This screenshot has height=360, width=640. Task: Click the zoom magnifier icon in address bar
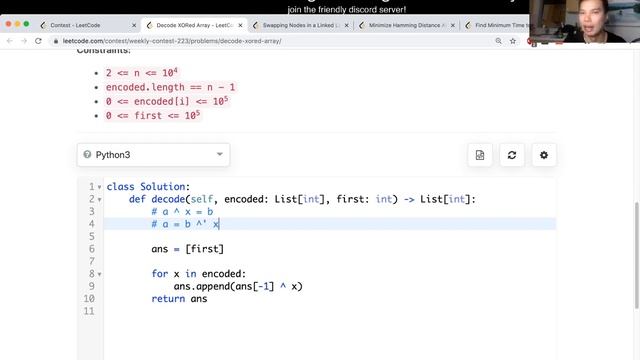point(498,41)
